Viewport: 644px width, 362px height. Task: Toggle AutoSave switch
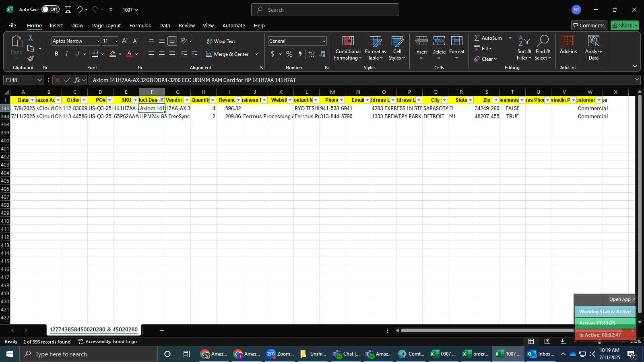click(x=50, y=9)
